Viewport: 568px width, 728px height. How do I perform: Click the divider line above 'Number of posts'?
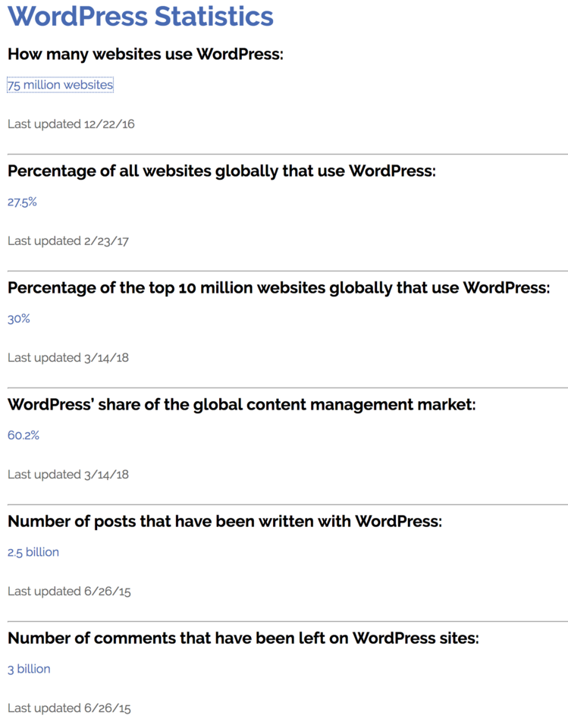coord(287,504)
